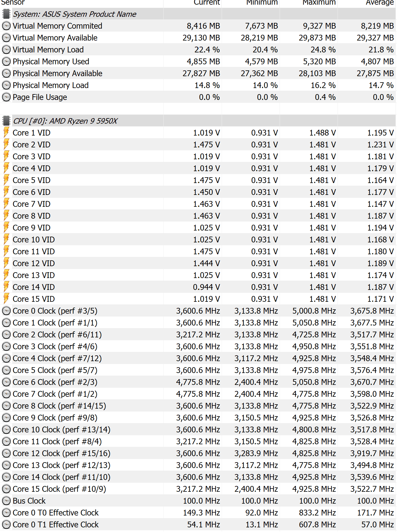Select the Core 6 VID label
The height and width of the screenshot is (532, 397).
tap(32, 192)
